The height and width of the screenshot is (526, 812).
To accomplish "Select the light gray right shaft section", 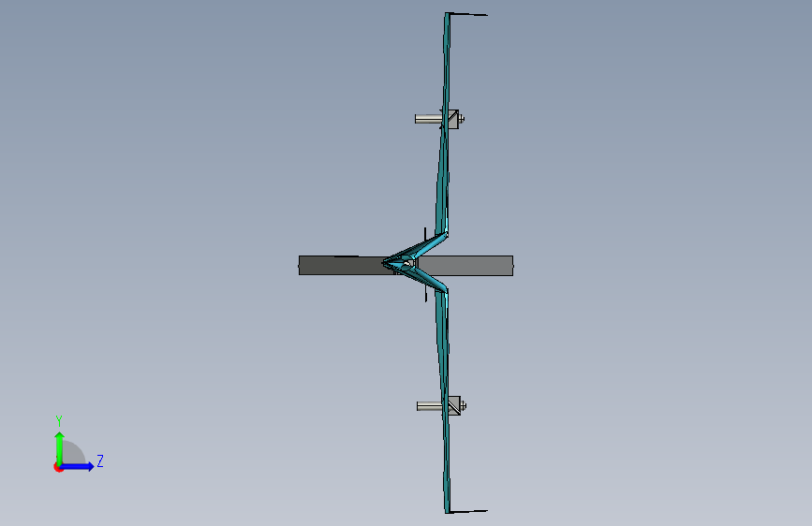I will coord(465,266).
